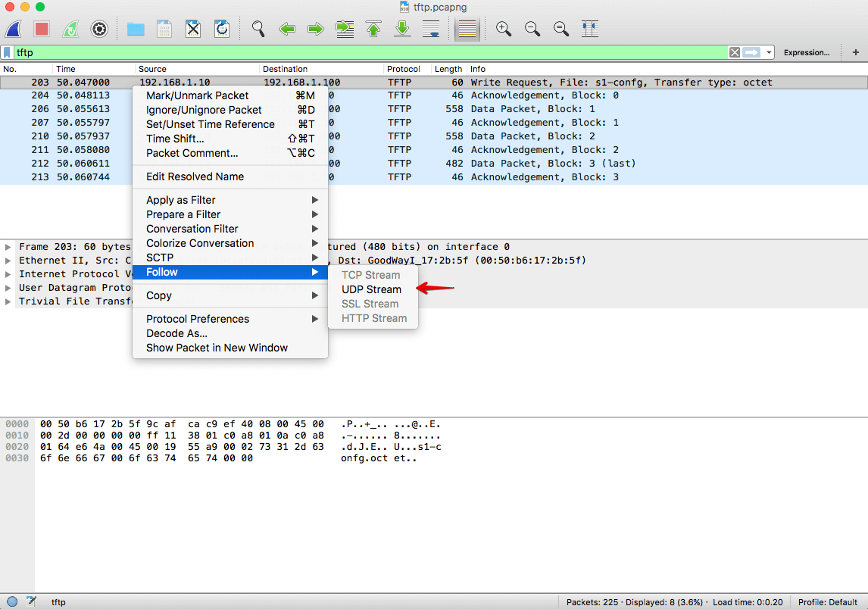868x609 pixels.
Task: Toggle packet list colorization
Action: pos(467,29)
